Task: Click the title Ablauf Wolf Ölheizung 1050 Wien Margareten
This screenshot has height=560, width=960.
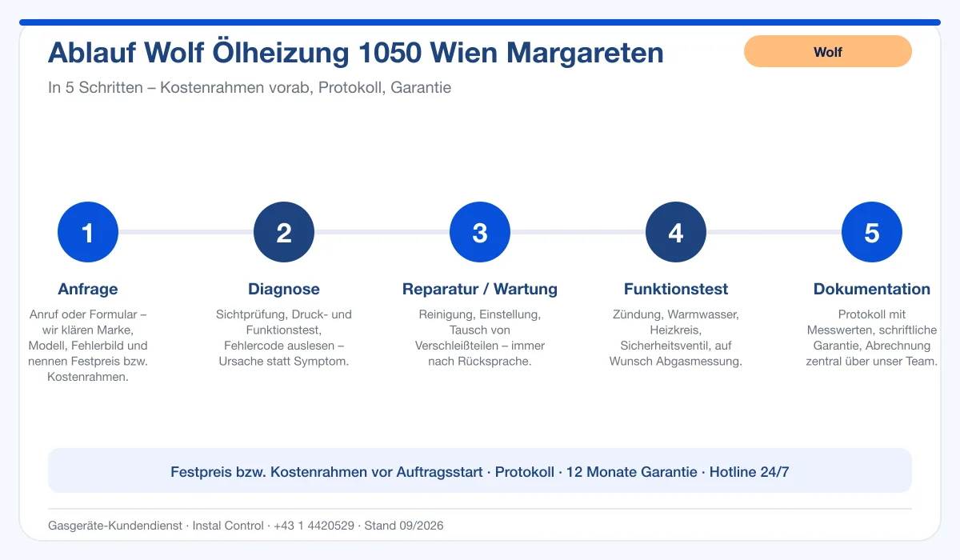Action: point(356,53)
